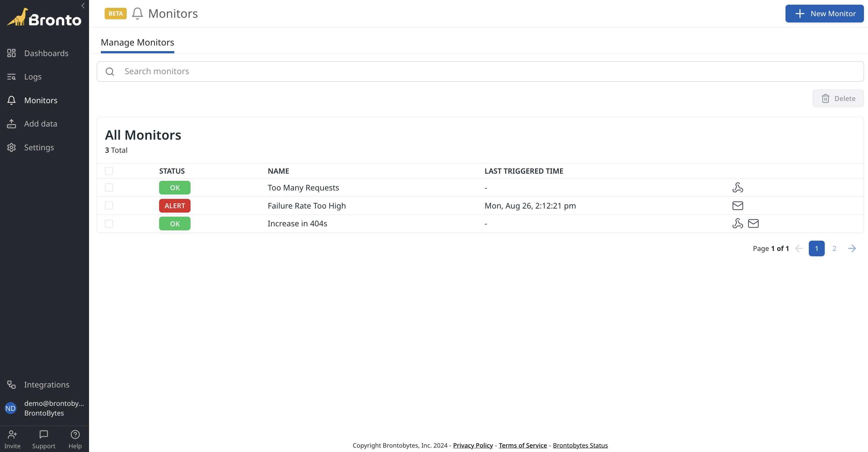Click the Settings sidebar icon
Viewport: 868px width, 452px height.
(11, 147)
